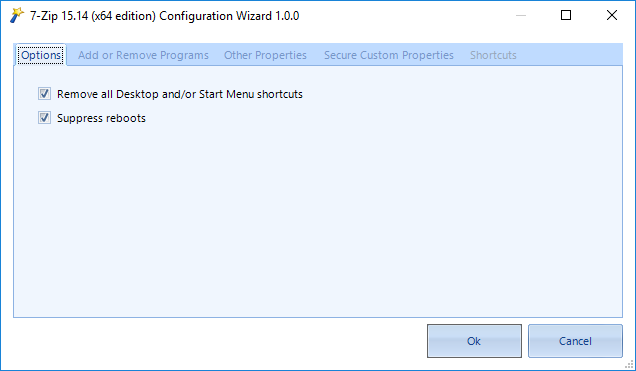
Task: Open the Other Properties tab
Action: [x=265, y=55]
